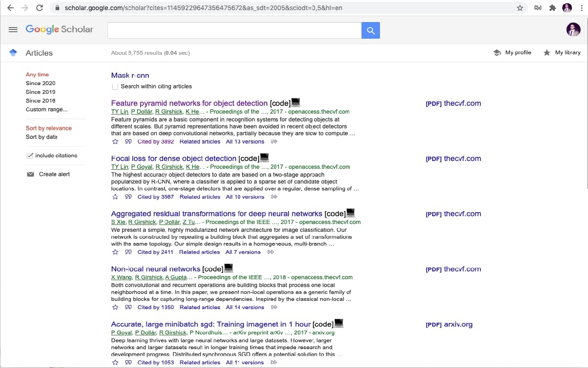This screenshot has width=588, height=368.
Task: Cite Accurate large minibatch sgd via quote icon
Action: 129,362
